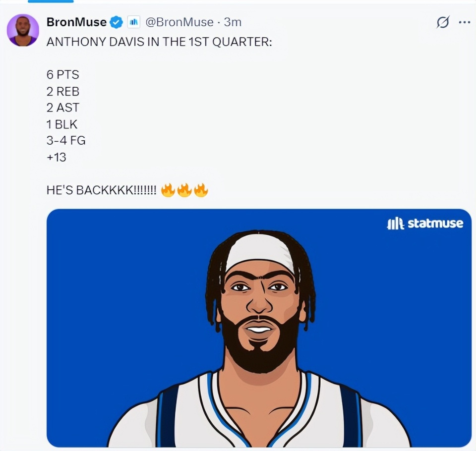Open the Grok explain icon
The height and width of the screenshot is (451, 476).
442,22
